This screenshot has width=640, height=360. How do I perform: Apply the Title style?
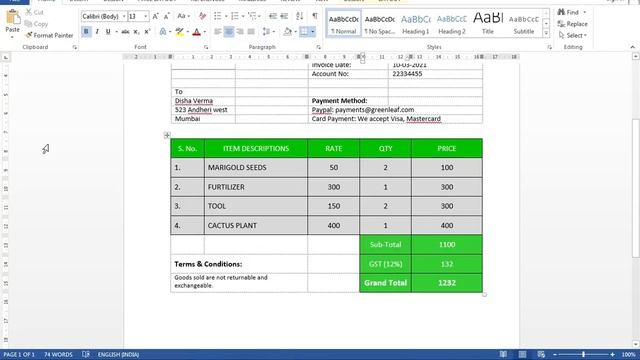pos(487,24)
